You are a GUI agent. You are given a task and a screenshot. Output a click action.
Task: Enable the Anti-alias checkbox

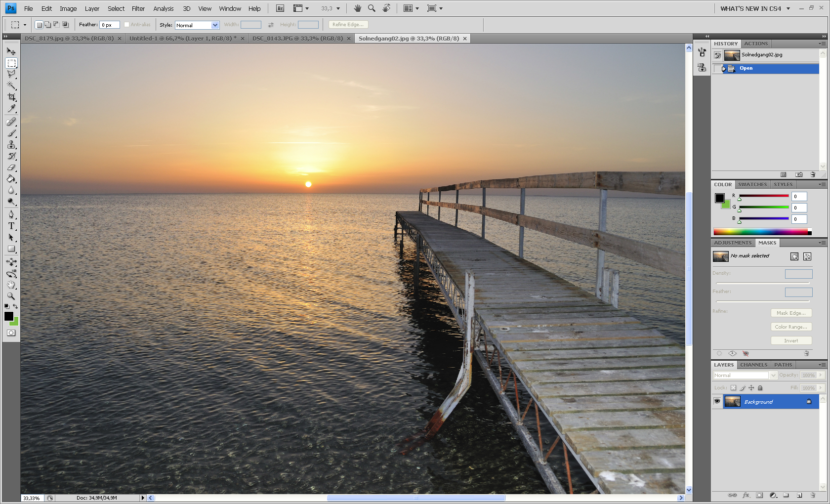coord(127,25)
